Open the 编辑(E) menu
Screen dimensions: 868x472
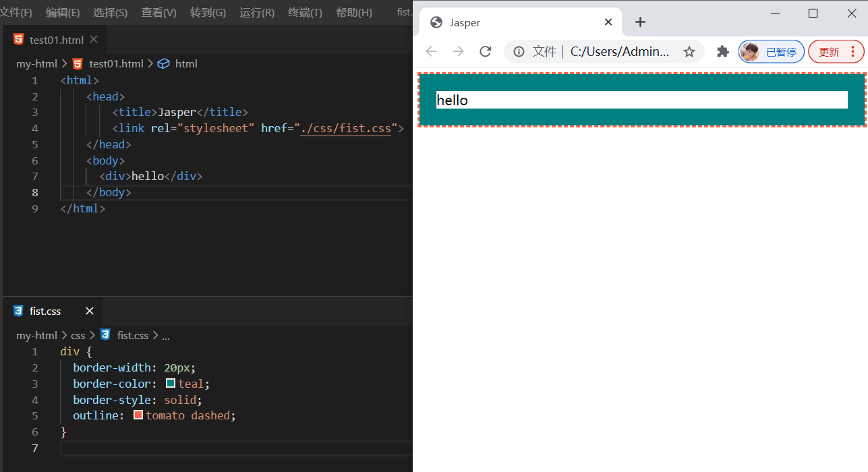62,13
